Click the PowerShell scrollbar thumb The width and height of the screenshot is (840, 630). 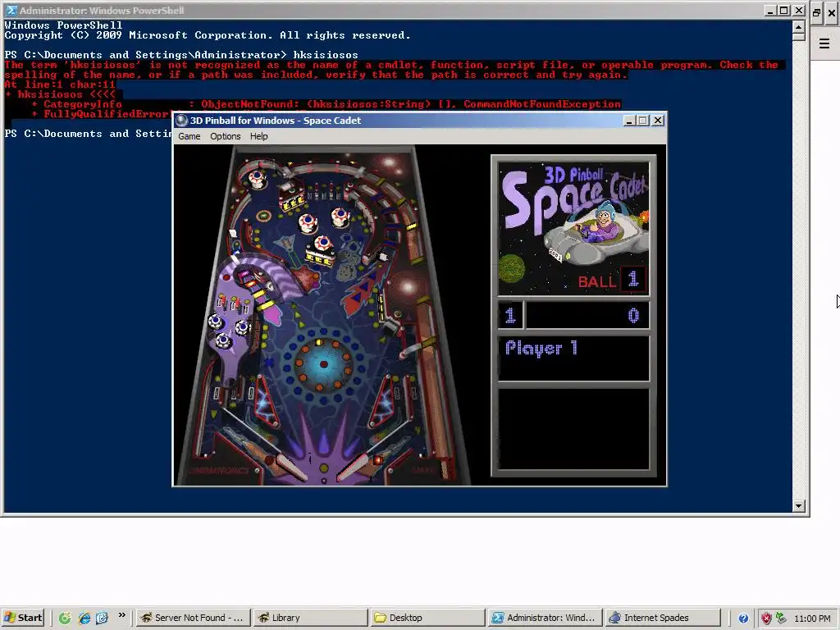click(798, 36)
